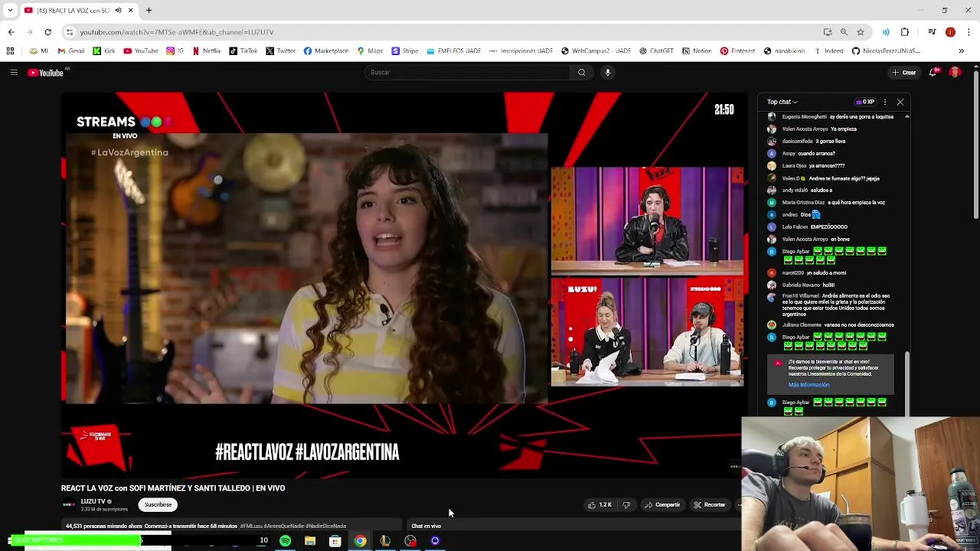The width and height of the screenshot is (980, 551).
Task: Show more bookmarks with the double chevron
Action: 962,51
